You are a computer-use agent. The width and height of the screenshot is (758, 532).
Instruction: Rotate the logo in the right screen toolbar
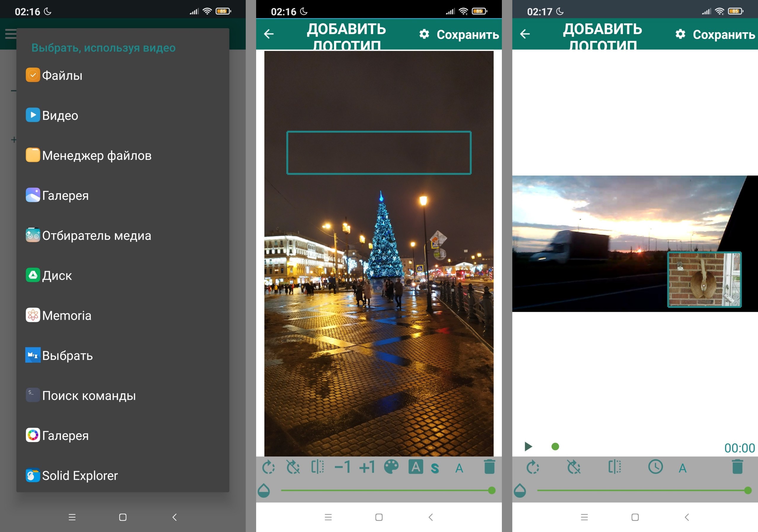pos(532,467)
